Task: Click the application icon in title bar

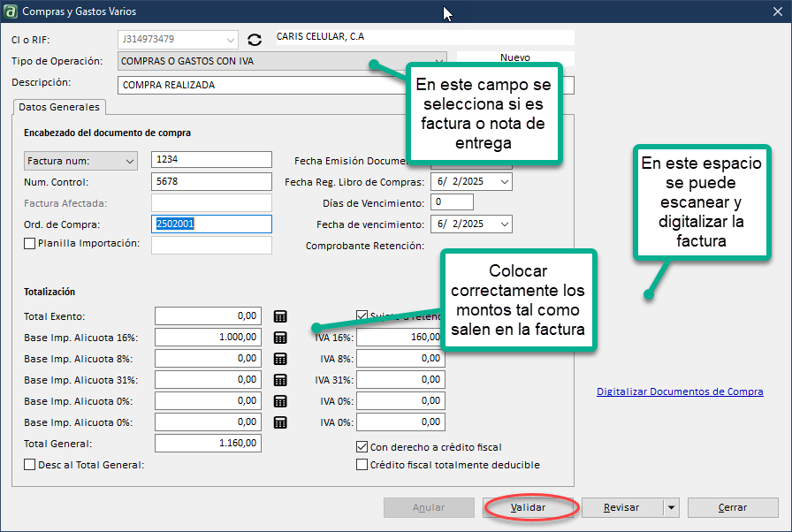Action: point(11,11)
